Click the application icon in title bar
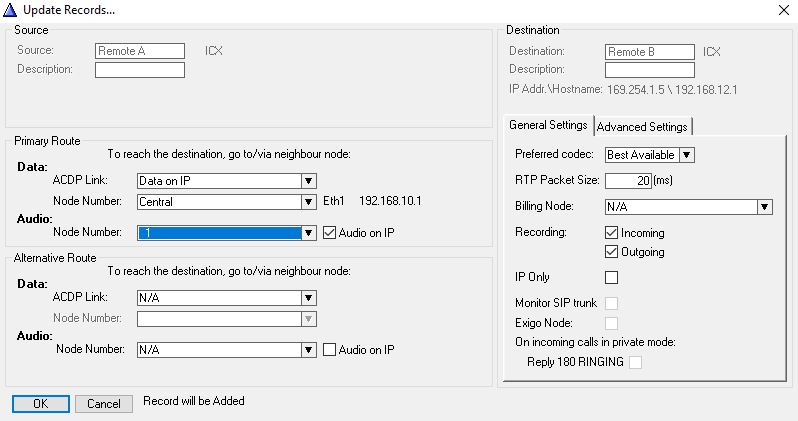Viewport: 798px width, 421px height. pos(9,9)
